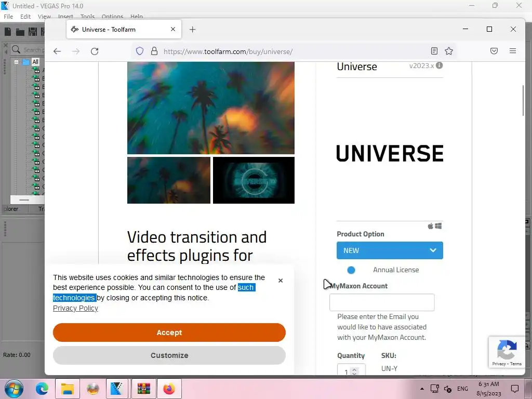Image resolution: width=532 pixels, height=399 pixels.
Task: Click the network tray icon
Action: (x=435, y=389)
